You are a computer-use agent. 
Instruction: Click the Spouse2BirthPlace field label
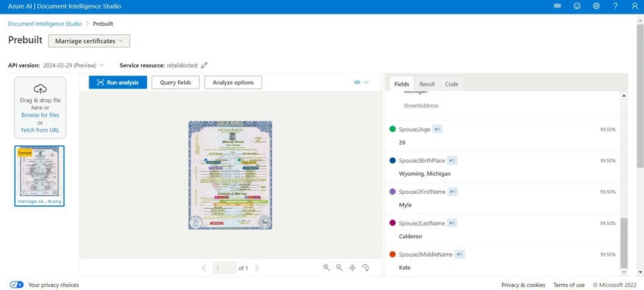pos(422,161)
